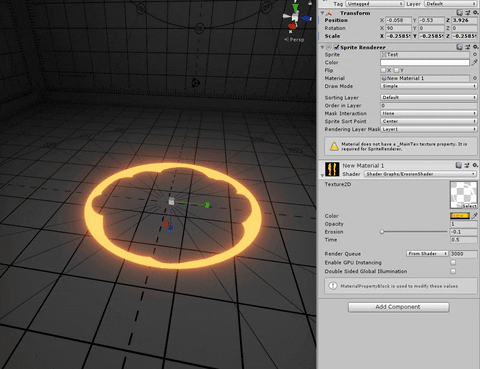Open the Sorting Layer dropdown

tap(429, 97)
